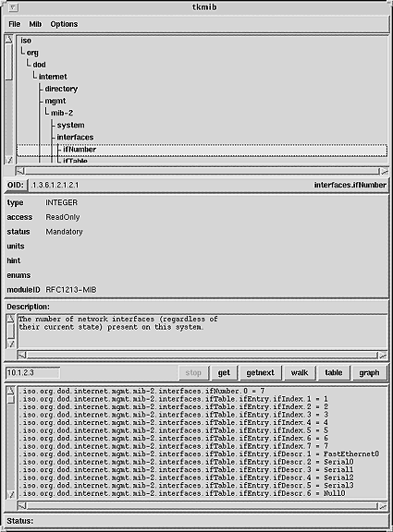Click the results pane scroll-down arrow
The height and width of the screenshot is (532, 393).
click(x=10, y=494)
